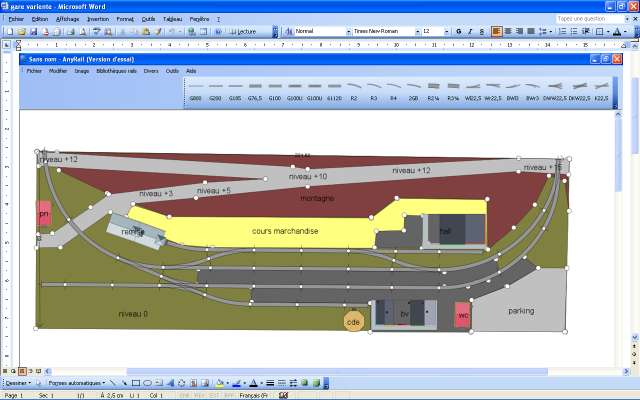Toggle italic formatting
Screen dimensions: 640x400
[470, 31]
